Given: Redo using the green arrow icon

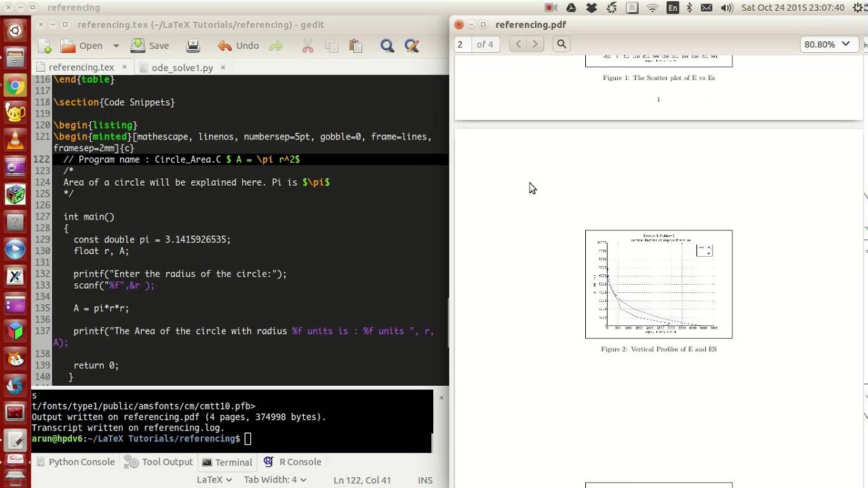Looking at the screenshot, I should click(x=275, y=46).
